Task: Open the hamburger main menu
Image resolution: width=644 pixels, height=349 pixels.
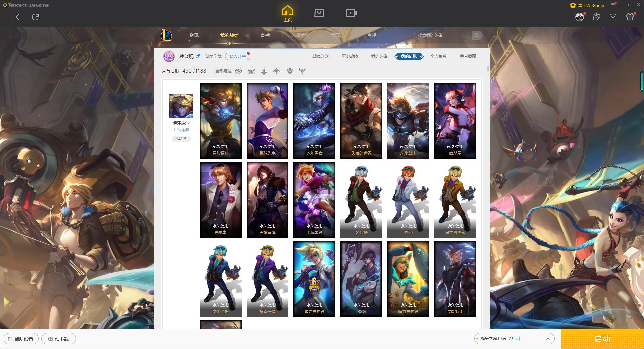Action: coord(613,5)
